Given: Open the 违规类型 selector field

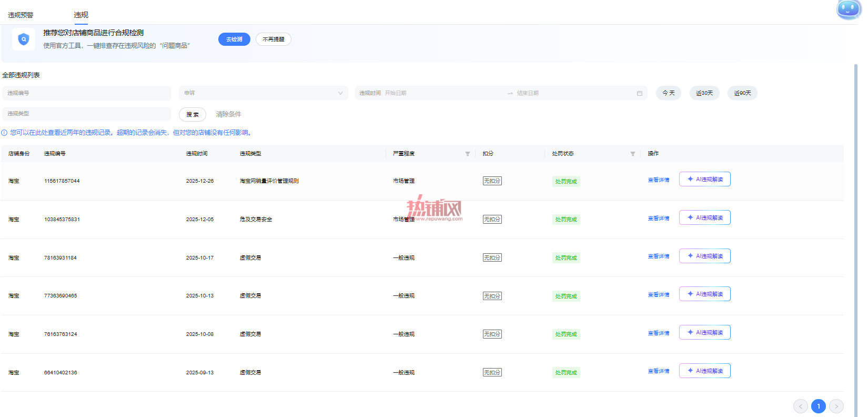Looking at the screenshot, I should pyautogui.click(x=87, y=114).
